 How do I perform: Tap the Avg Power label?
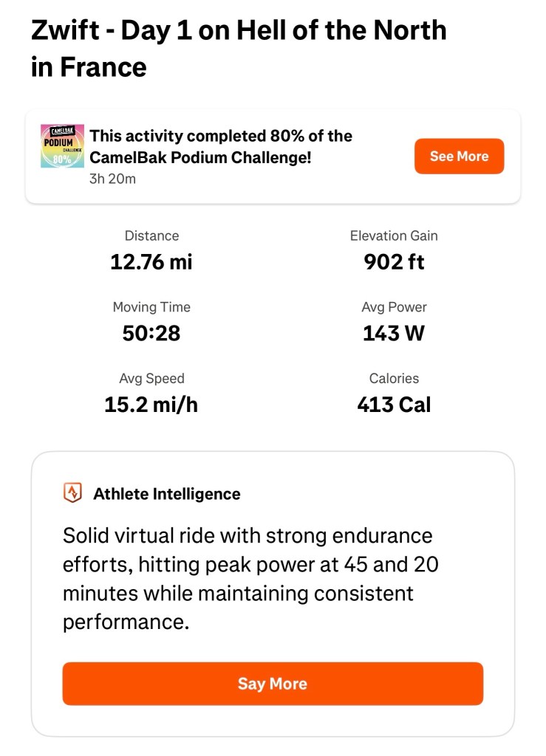pos(394,307)
